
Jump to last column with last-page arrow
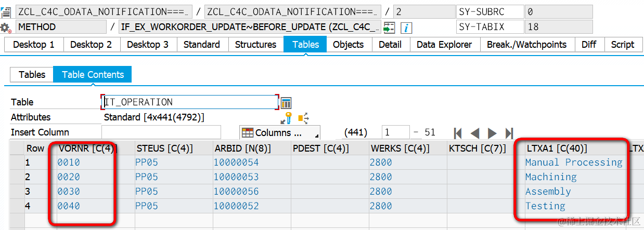coord(509,133)
